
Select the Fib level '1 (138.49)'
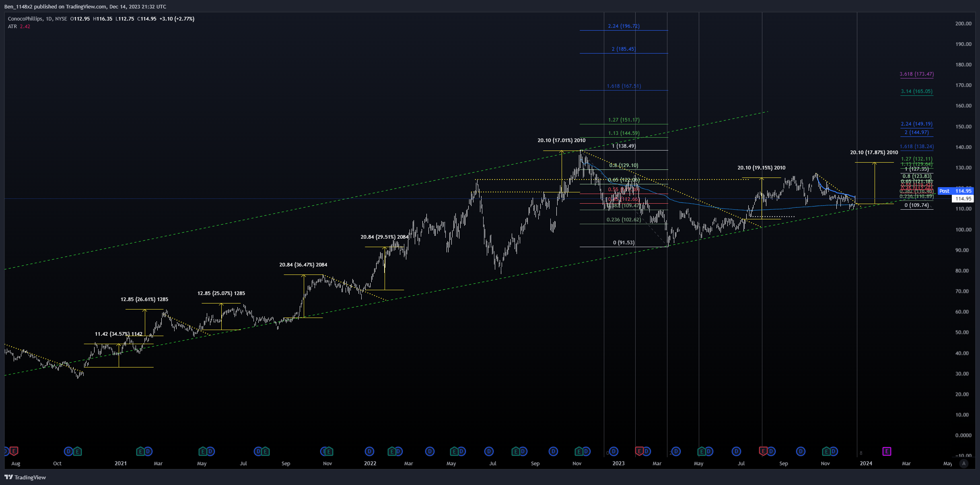click(624, 146)
